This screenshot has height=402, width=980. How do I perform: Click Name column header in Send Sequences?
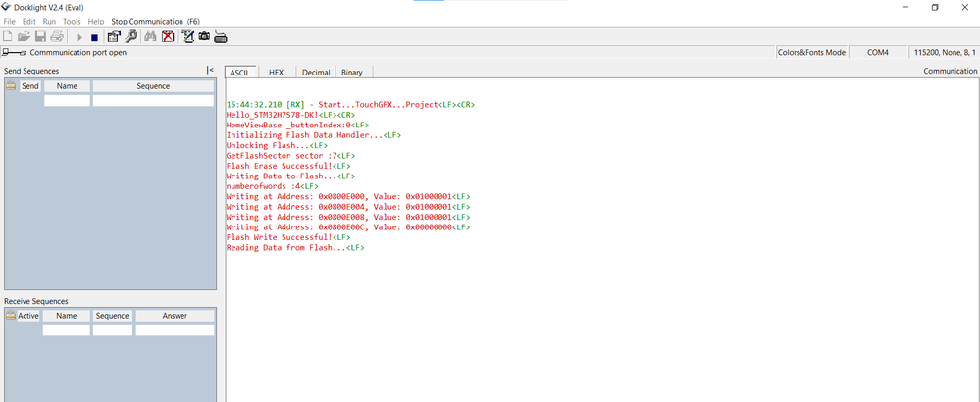tap(67, 86)
